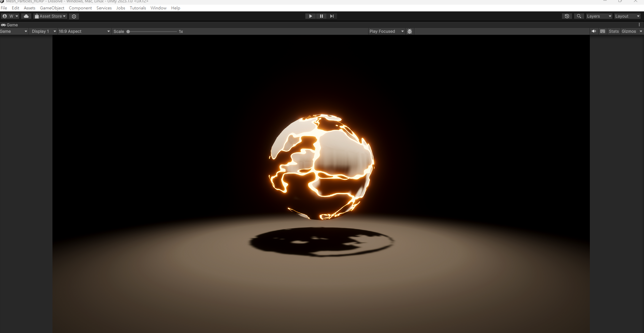Click the debug mode bug icon
The image size is (644, 333).
(x=410, y=31)
